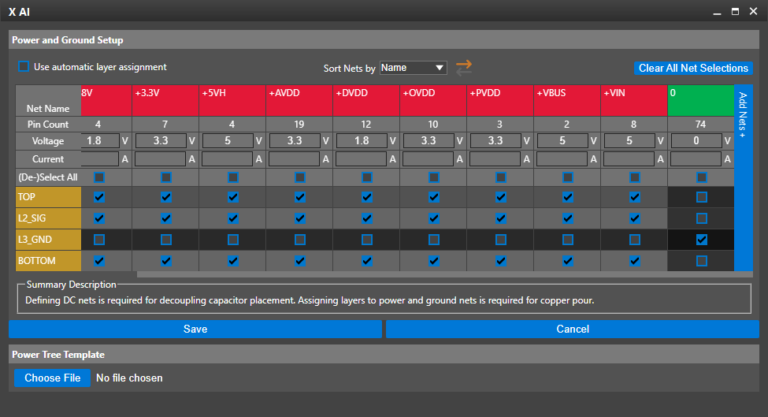Click current field for +VIN net
The width and height of the screenshot is (768, 417).
pyautogui.click(x=627, y=159)
